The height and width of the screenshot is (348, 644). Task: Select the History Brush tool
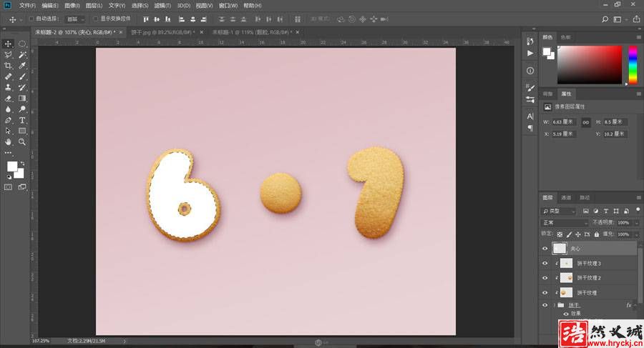22,87
